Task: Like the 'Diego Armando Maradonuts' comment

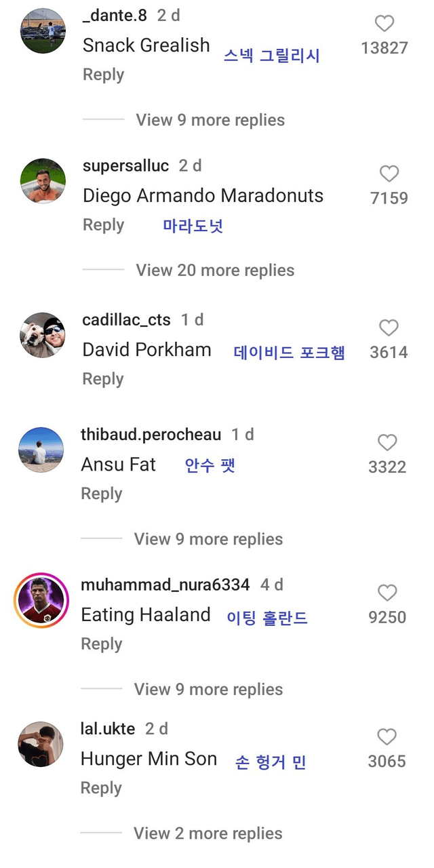Action: coord(389,174)
